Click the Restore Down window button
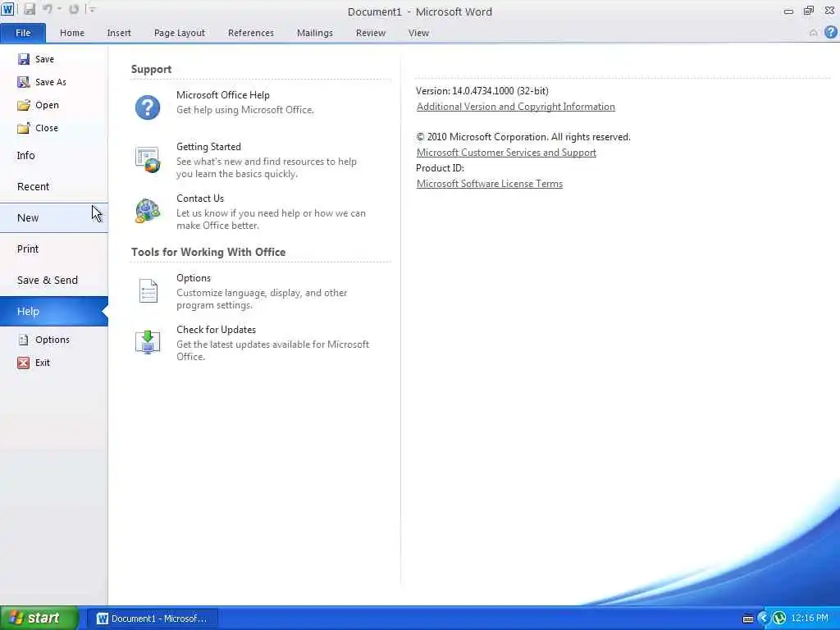This screenshot has height=630, width=840. (x=808, y=10)
